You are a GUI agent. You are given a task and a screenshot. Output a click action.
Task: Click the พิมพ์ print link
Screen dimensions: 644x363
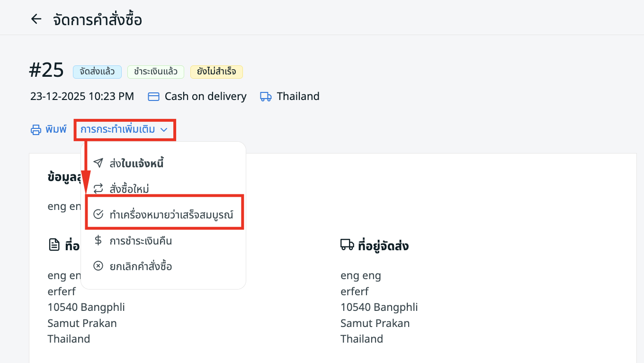[x=56, y=129]
